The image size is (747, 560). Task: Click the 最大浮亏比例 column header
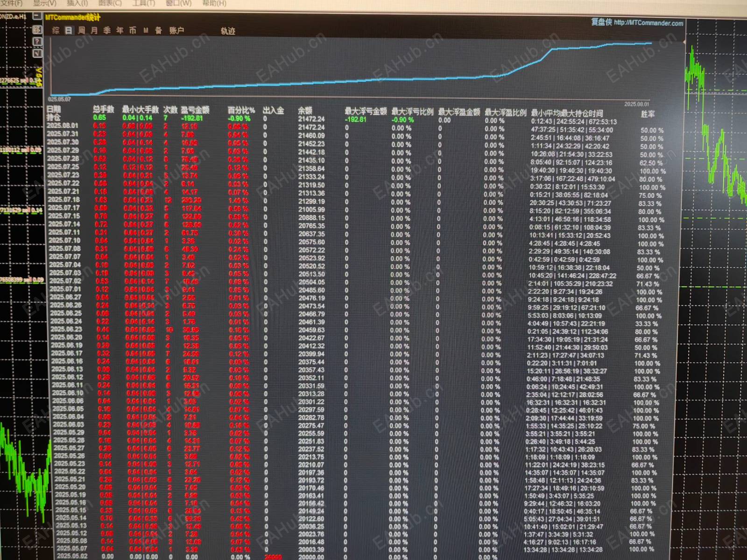[412, 112]
